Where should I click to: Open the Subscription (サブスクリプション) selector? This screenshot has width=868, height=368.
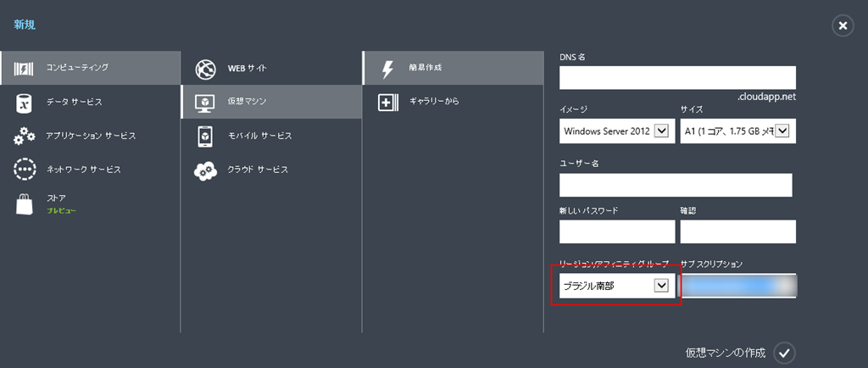[738, 287]
